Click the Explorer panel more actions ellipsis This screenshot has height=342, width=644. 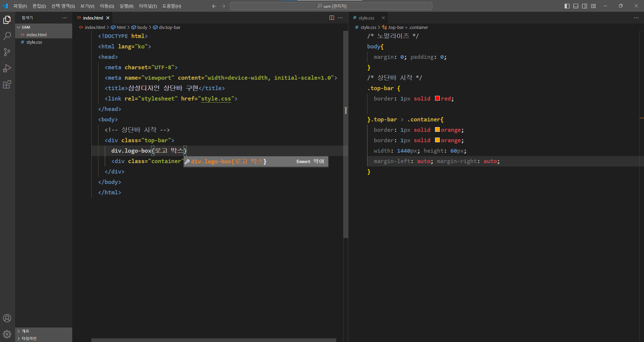(65, 18)
